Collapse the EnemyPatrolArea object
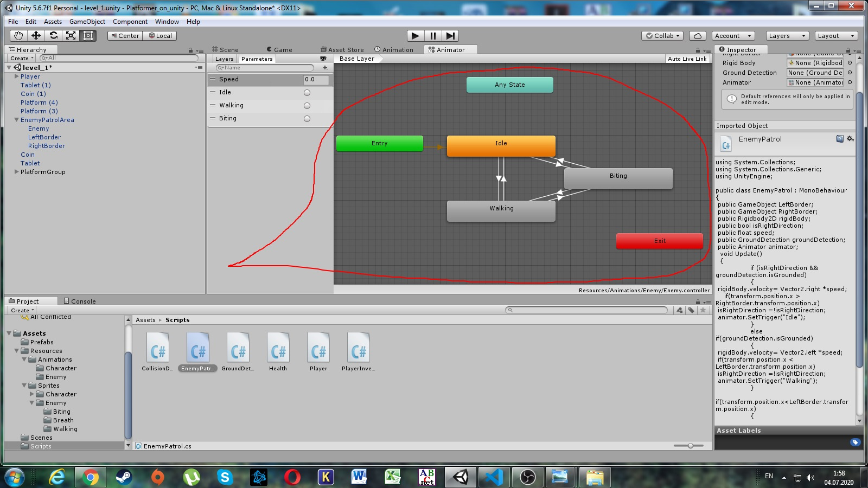The image size is (868, 488). coord(16,120)
